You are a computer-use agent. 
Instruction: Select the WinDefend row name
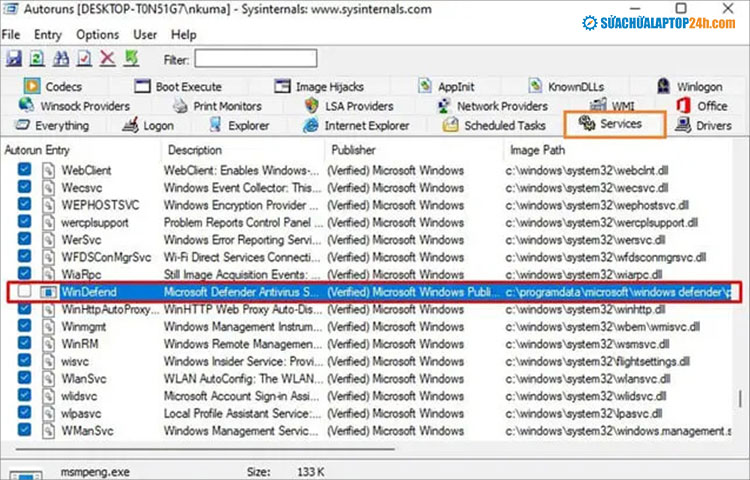tap(89, 292)
